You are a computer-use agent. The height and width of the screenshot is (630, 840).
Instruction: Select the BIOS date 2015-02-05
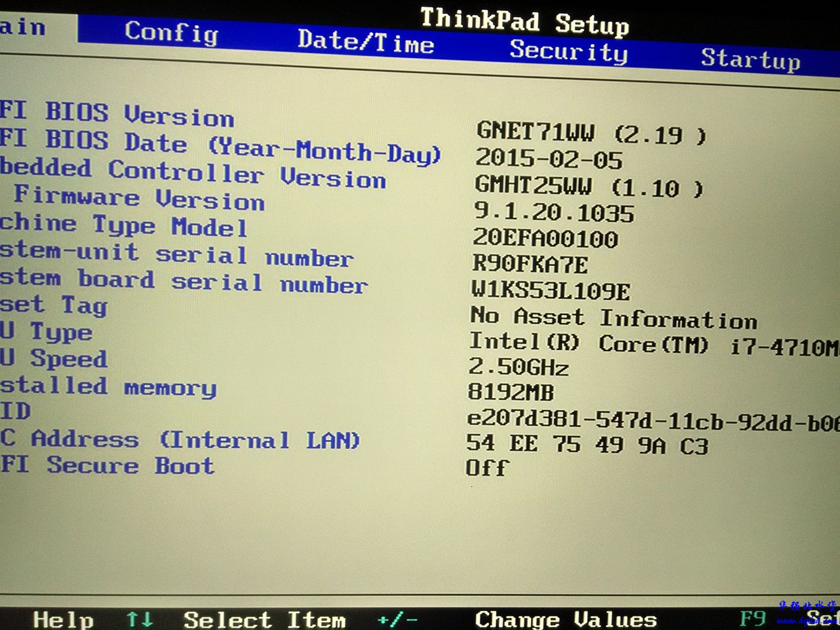point(549,159)
